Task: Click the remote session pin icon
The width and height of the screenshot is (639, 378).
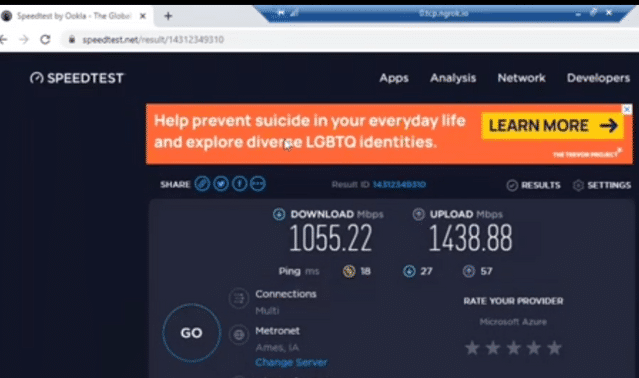Action: (281, 13)
